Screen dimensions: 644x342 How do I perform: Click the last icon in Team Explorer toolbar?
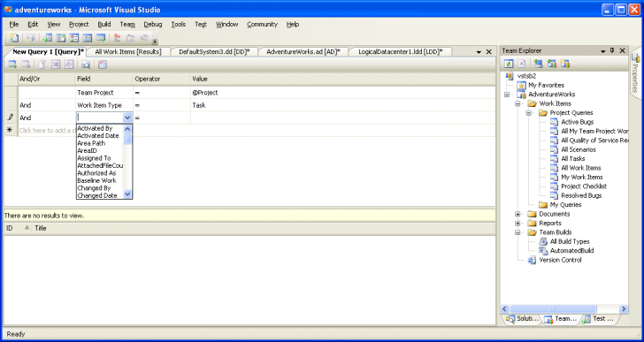(565, 64)
